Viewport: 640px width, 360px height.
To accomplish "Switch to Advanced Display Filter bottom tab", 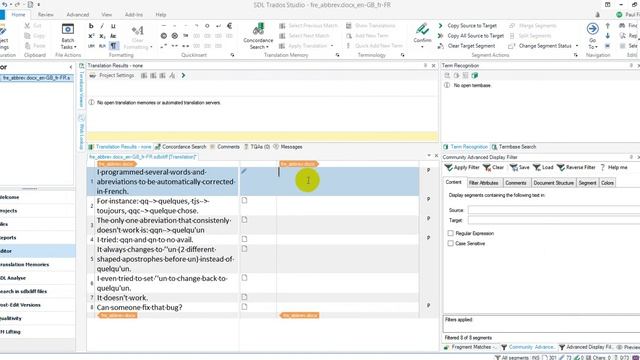I will coord(586,347).
